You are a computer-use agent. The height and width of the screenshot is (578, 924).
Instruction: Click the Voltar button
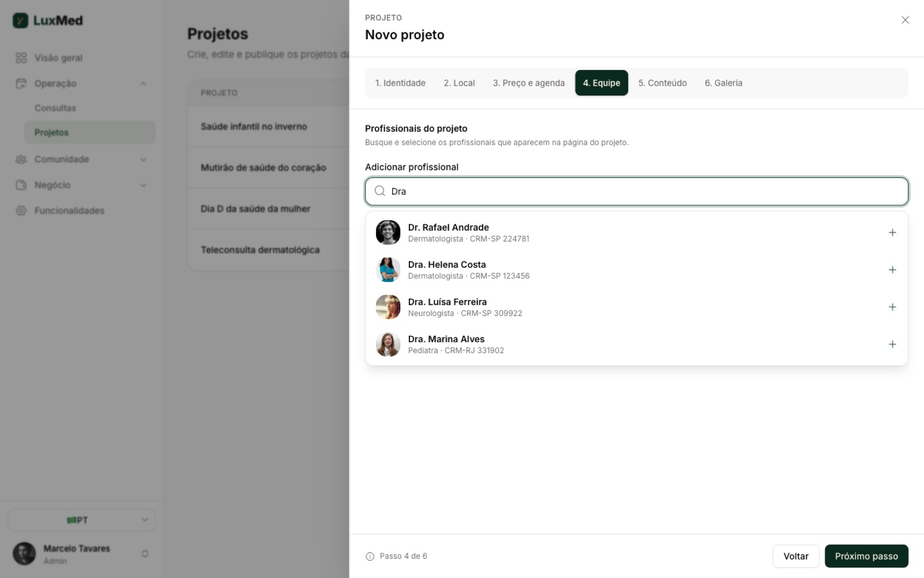[x=796, y=556]
